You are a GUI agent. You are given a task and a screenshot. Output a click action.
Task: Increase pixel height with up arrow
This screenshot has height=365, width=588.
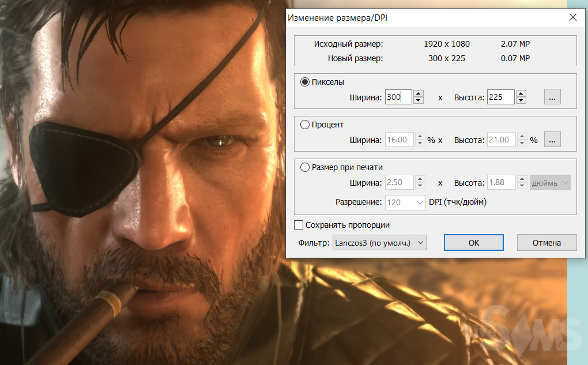point(521,93)
